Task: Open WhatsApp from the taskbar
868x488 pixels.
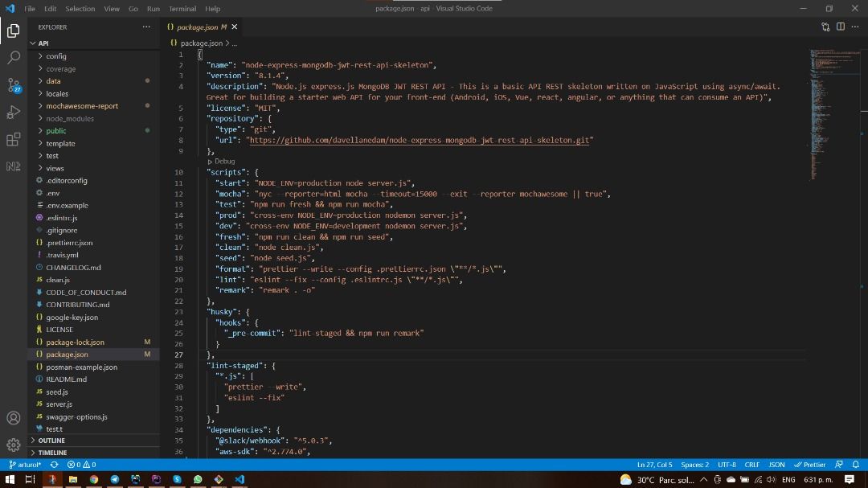Action: pyautogui.click(x=198, y=480)
